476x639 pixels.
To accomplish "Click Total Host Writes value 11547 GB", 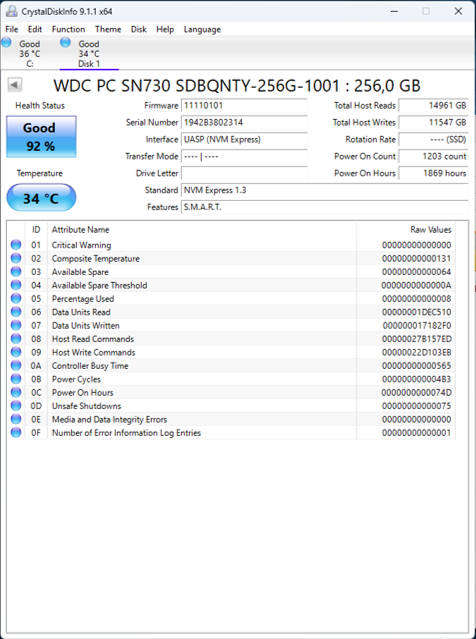I will (433, 122).
